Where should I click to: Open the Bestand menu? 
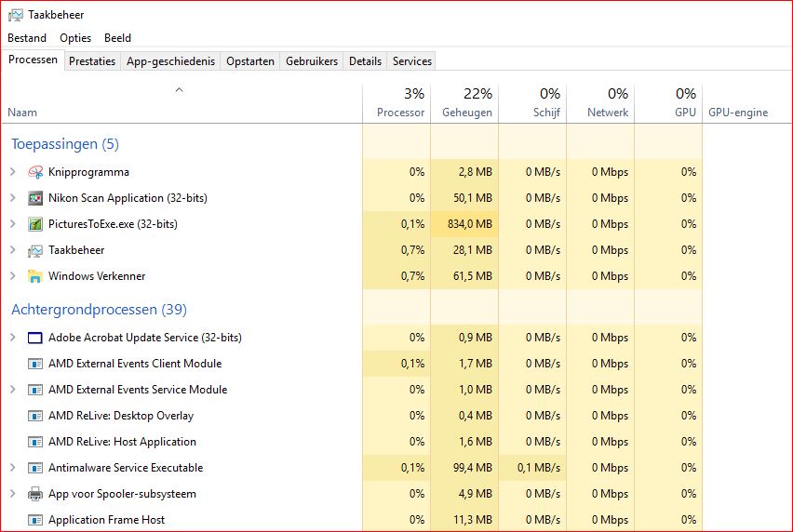(27, 38)
